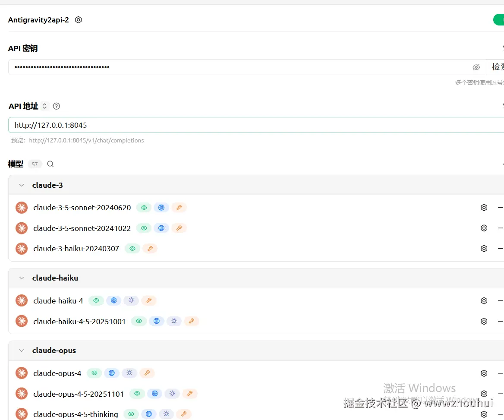Click web globe badge of claude-opus-4-5-20251101
This screenshot has height=420, width=504.
click(154, 394)
